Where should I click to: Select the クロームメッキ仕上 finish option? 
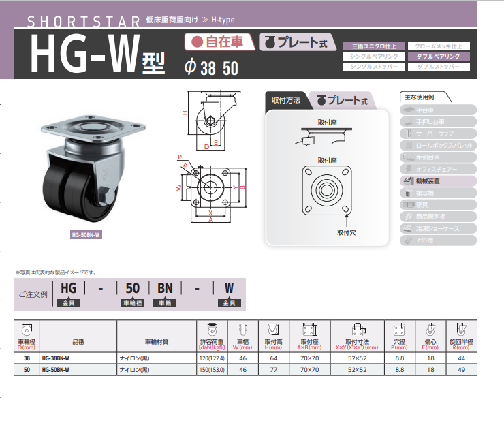[x=438, y=46]
